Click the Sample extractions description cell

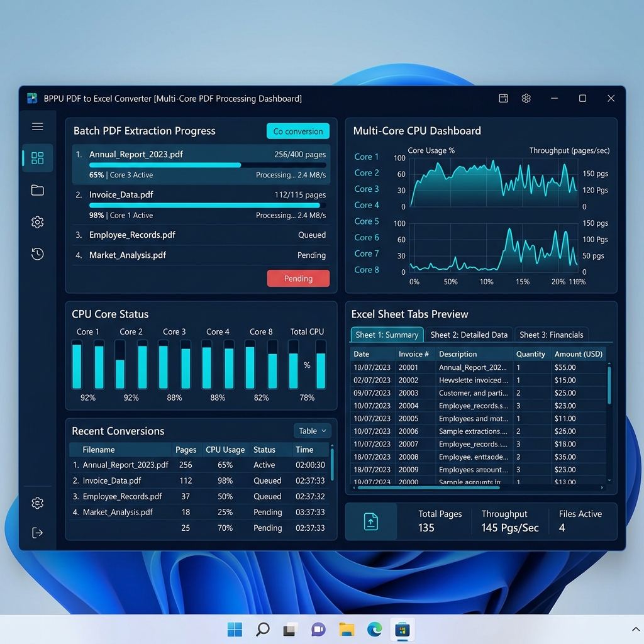tap(473, 431)
